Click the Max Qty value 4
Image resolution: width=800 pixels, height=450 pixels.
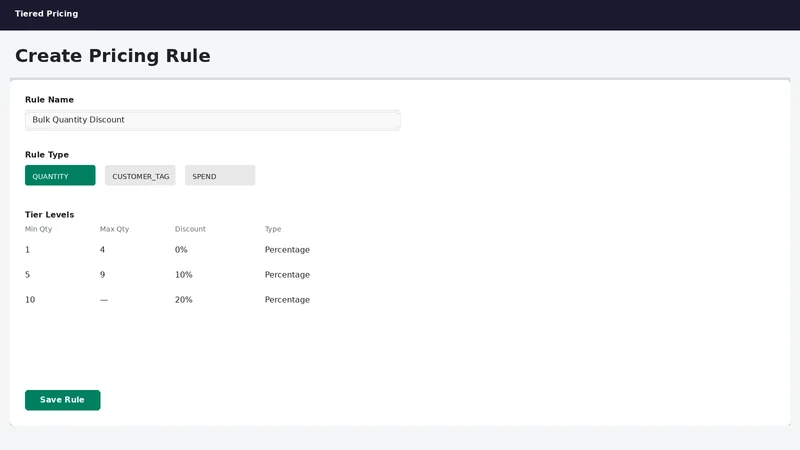tap(103, 249)
